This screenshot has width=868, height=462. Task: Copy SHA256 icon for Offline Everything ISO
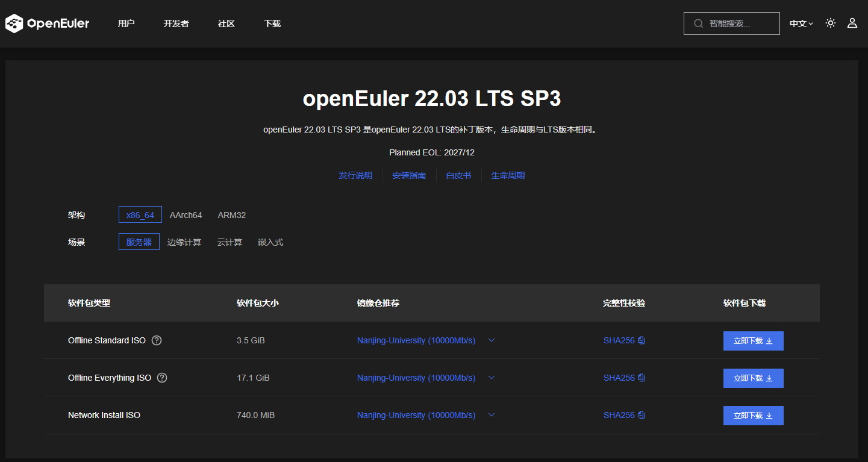click(x=642, y=378)
